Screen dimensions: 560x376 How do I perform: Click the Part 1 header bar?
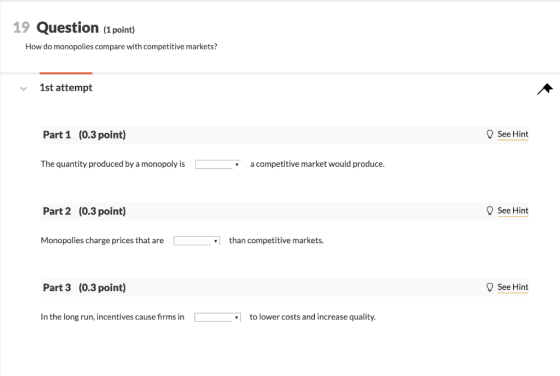[285, 135]
